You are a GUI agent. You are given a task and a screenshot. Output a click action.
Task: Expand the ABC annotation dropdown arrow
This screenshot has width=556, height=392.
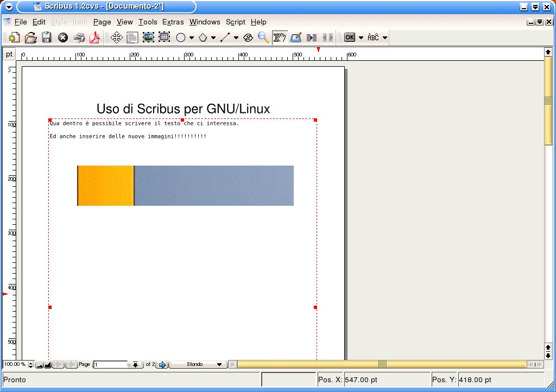tap(385, 37)
